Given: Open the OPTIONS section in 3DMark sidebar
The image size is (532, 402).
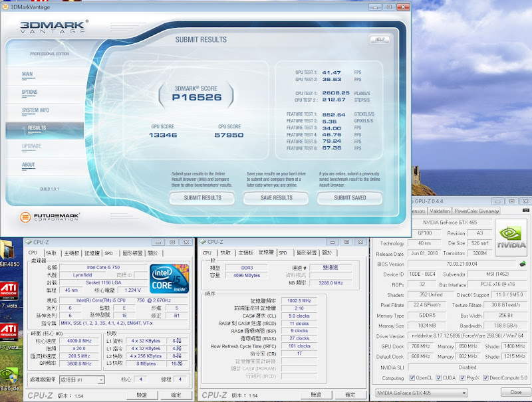Looking at the screenshot, I should coord(29,92).
